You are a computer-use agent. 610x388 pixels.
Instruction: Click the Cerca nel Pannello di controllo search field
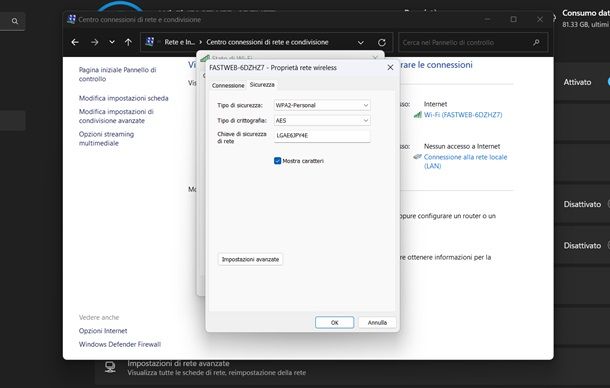[x=473, y=42]
